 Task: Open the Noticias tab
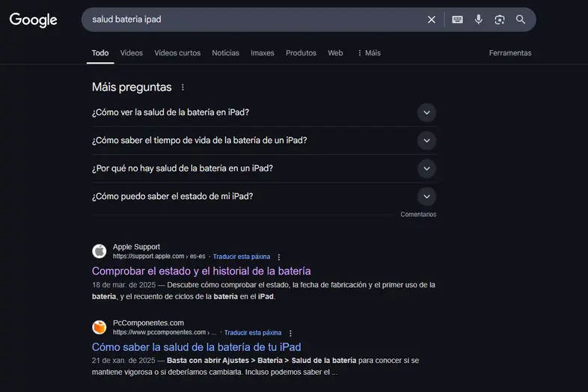(x=225, y=53)
